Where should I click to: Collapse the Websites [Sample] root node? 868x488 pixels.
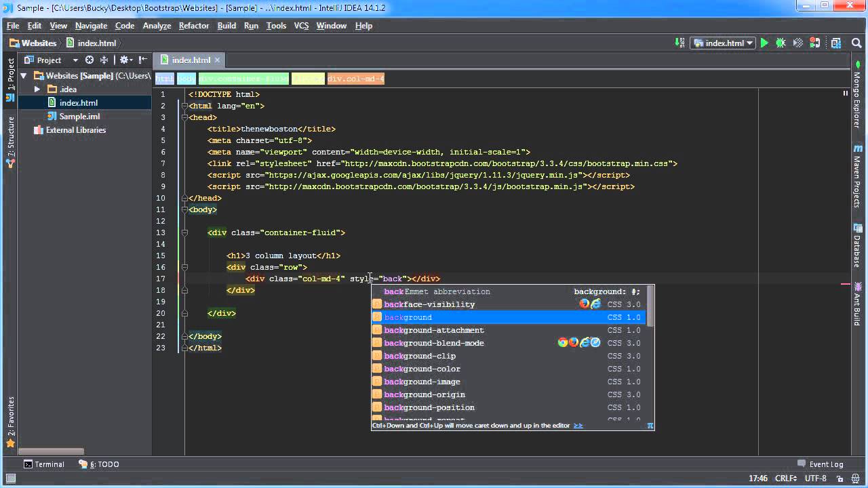[24, 76]
